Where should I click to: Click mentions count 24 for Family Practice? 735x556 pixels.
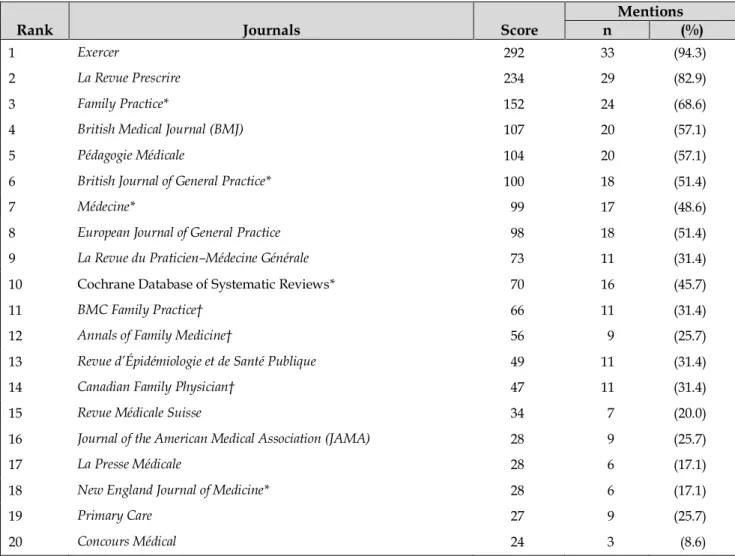(x=608, y=104)
